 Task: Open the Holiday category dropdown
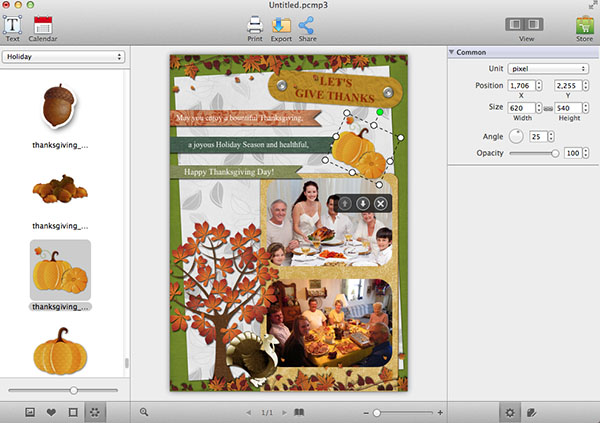(63, 57)
